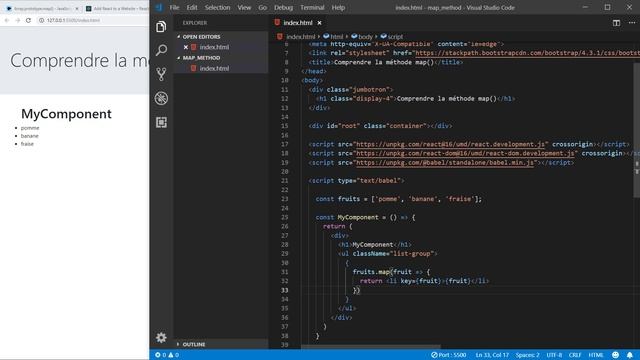Close the first browser tab
The width and height of the screenshot is (640, 360).
pos(77,8)
